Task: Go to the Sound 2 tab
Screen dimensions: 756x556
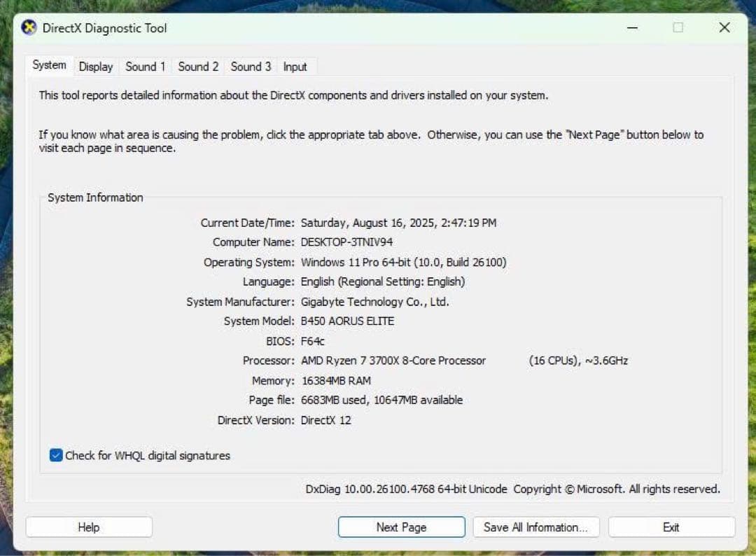Action: 198,67
